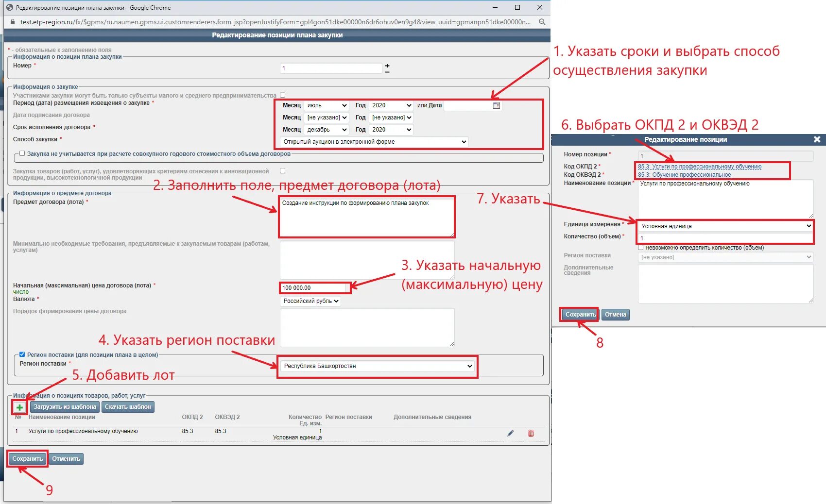Toggle innovative products criteria checkbox
The image size is (826, 504).
pos(283,171)
